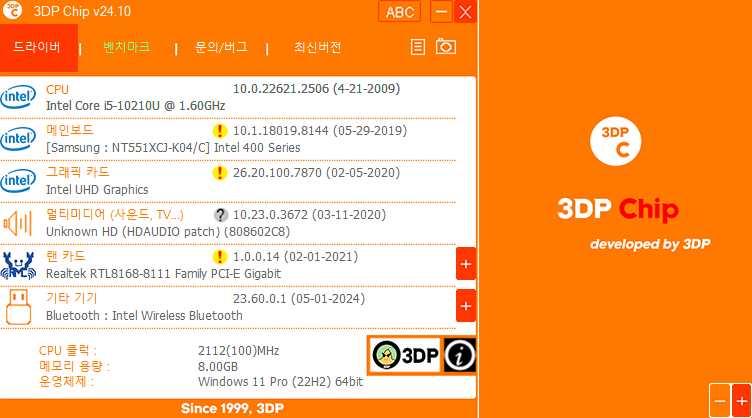Click version 10.23.0.3672 (03-11-2020)
The width and height of the screenshot is (752, 418).
[309, 215]
